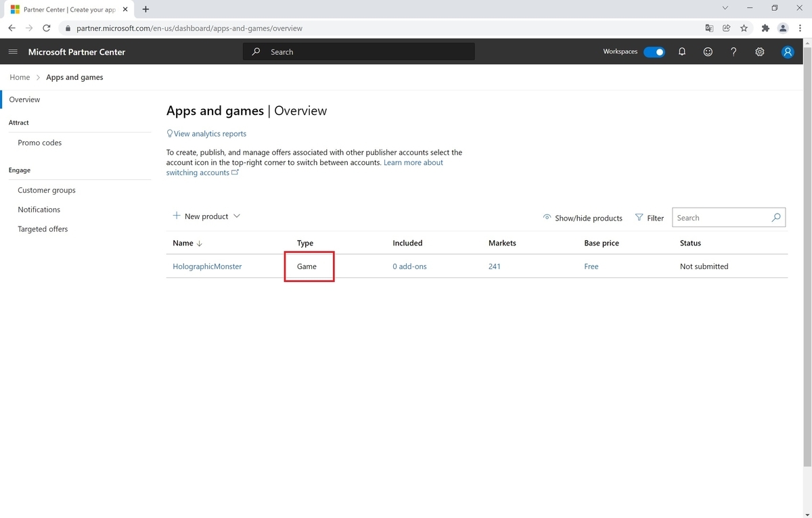Click the Status column header
The width and height of the screenshot is (812, 518).
point(690,243)
